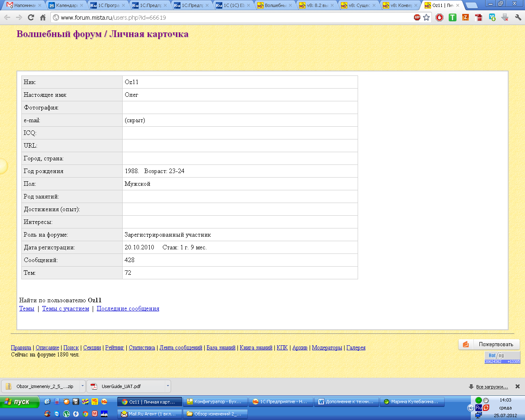
Task: Open dropdown for UserGuide_UAT.pdf download
Action: pos(167,386)
